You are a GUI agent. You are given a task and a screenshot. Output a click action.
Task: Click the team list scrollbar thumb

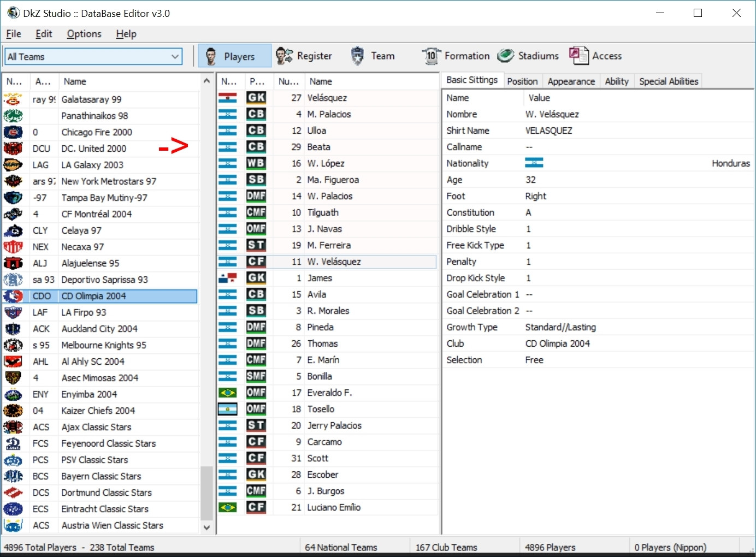(x=206, y=493)
